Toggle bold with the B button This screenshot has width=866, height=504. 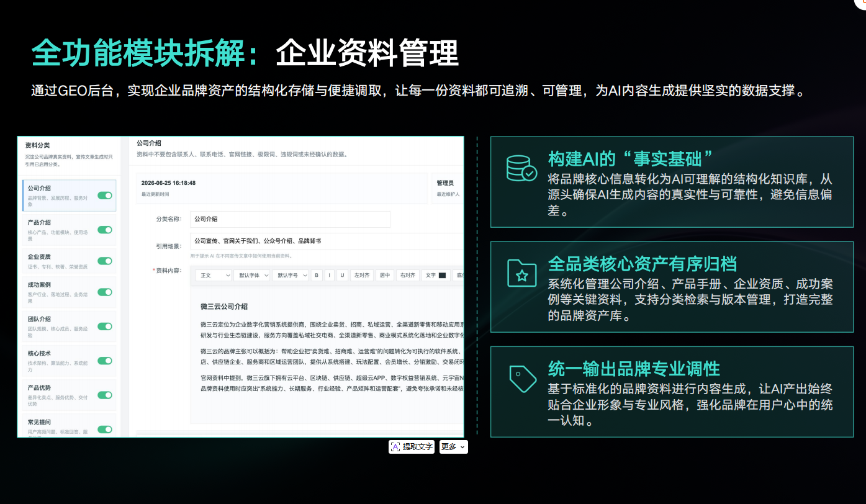point(317,275)
